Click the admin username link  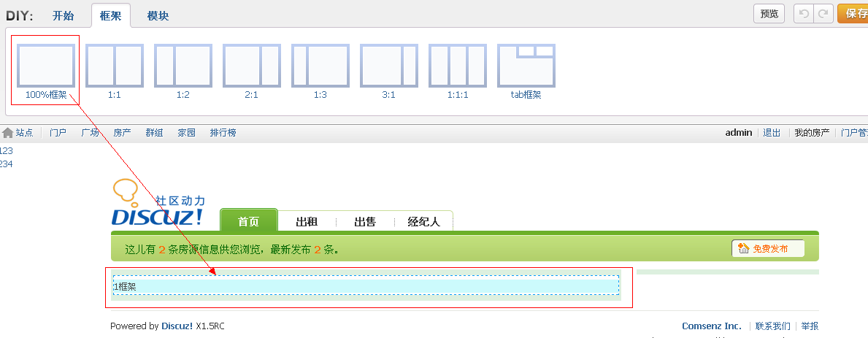(739, 133)
